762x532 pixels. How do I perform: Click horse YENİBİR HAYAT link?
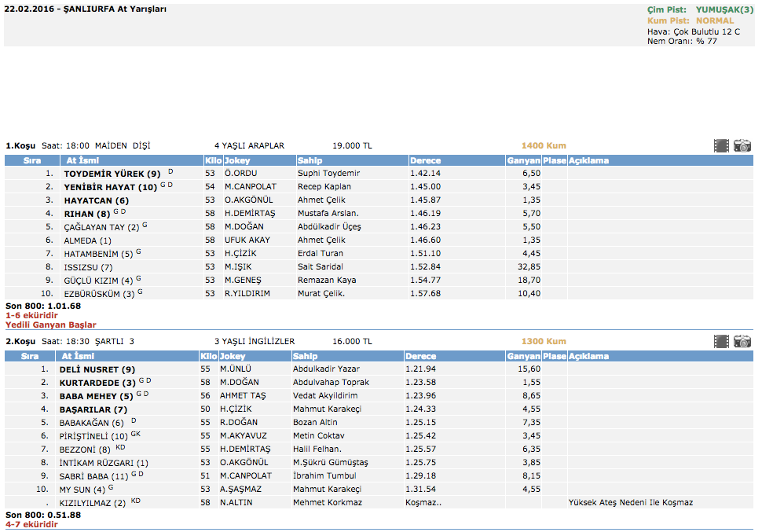[x=110, y=187]
